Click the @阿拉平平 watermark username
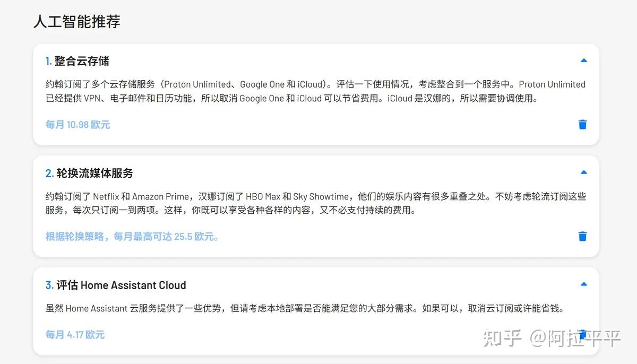The width and height of the screenshot is (637, 364). pos(576,338)
